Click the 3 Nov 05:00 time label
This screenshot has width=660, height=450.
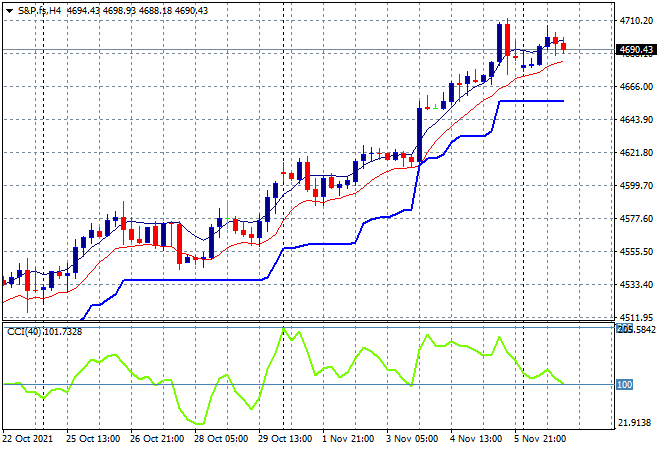pos(412,439)
